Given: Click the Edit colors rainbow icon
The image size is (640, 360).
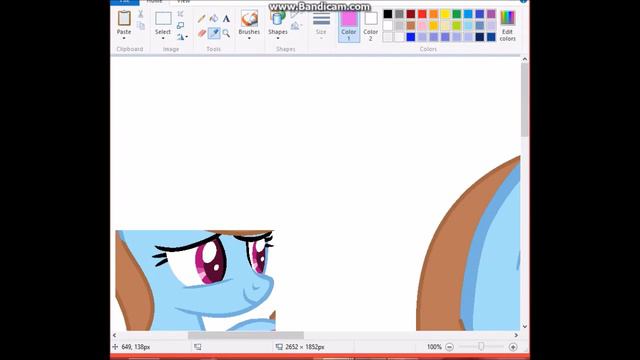Looking at the screenshot, I should pos(508,18).
